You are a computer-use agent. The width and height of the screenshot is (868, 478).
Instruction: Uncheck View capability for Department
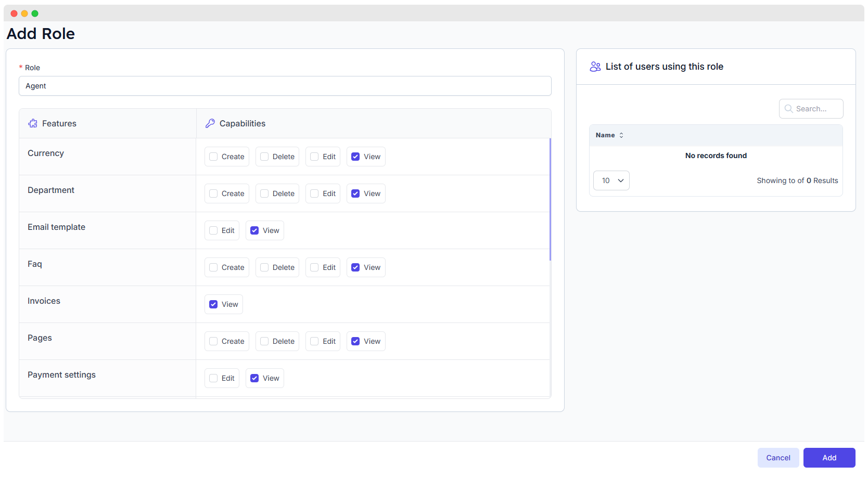click(x=355, y=193)
